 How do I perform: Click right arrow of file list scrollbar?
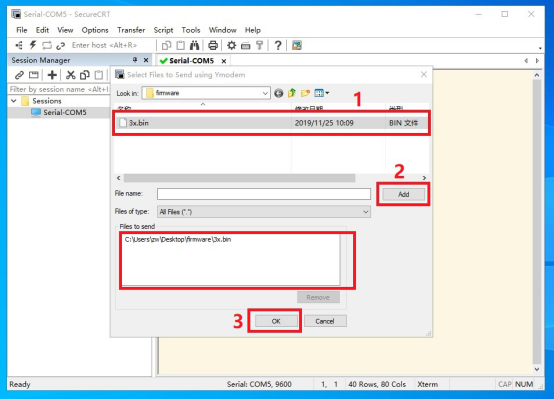click(424, 178)
